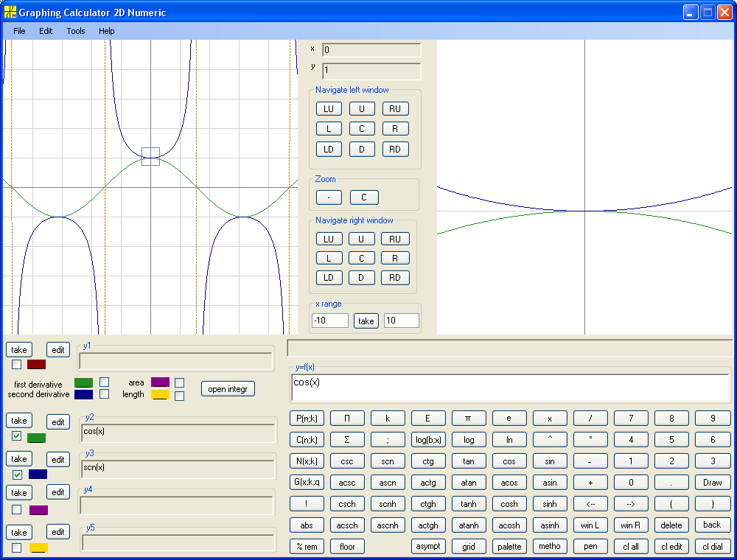The width and height of the screenshot is (737, 560).
Task: Click the left arrow cursor key
Action: tap(590, 503)
